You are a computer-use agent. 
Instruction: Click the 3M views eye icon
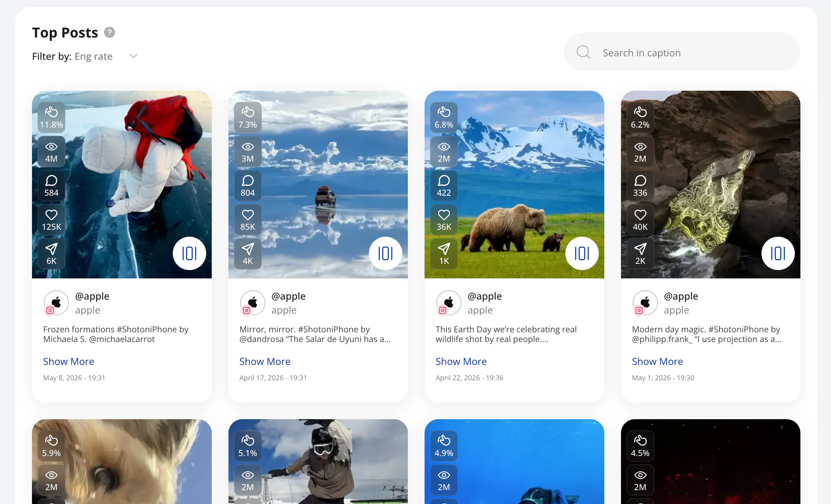click(248, 147)
